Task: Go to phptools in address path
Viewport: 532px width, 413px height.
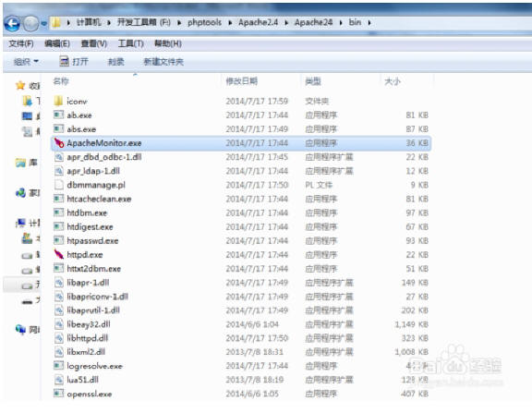Action: click(205, 22)
